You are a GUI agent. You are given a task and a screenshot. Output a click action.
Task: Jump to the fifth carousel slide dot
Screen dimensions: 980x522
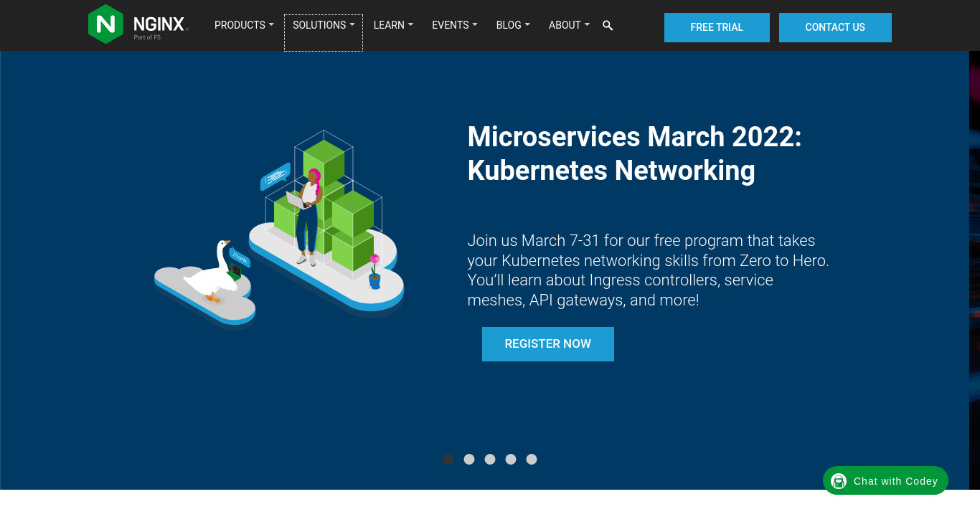(532, 460)
